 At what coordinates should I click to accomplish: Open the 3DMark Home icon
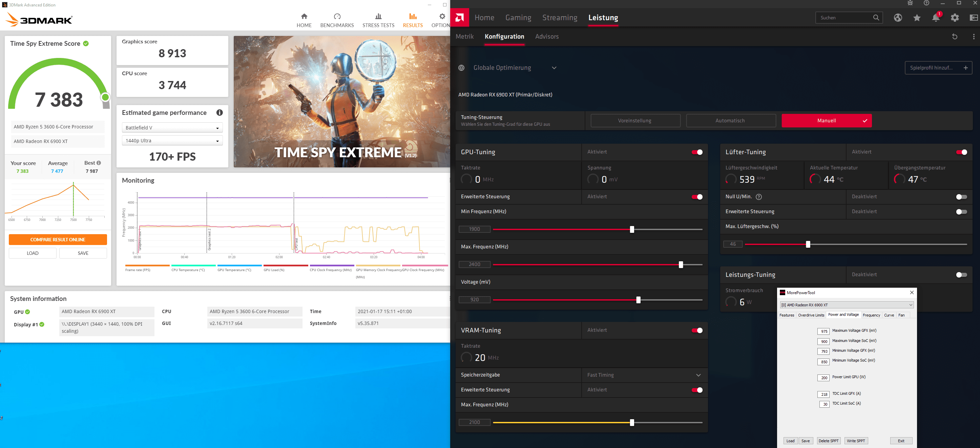304,16
